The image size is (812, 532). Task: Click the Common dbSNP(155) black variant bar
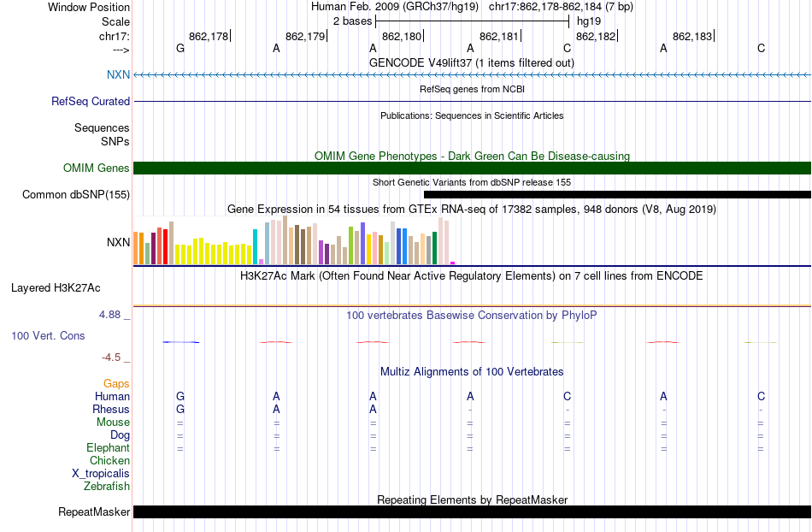(x=617, y=195)
